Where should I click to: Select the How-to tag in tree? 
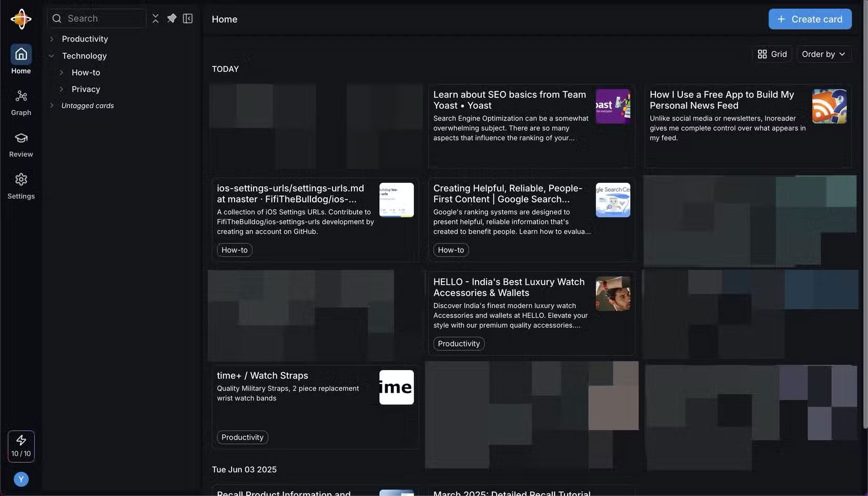click(x=86, y=73)
